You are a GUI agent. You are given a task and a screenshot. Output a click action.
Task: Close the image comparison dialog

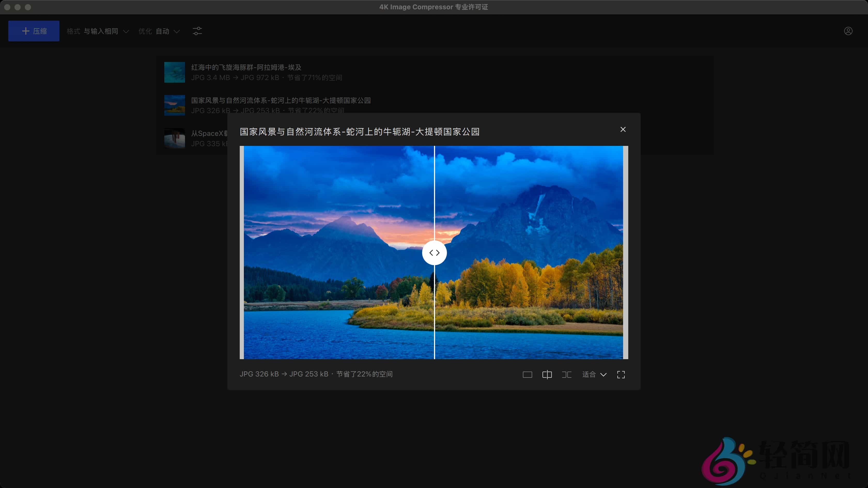tap(623, 129)
